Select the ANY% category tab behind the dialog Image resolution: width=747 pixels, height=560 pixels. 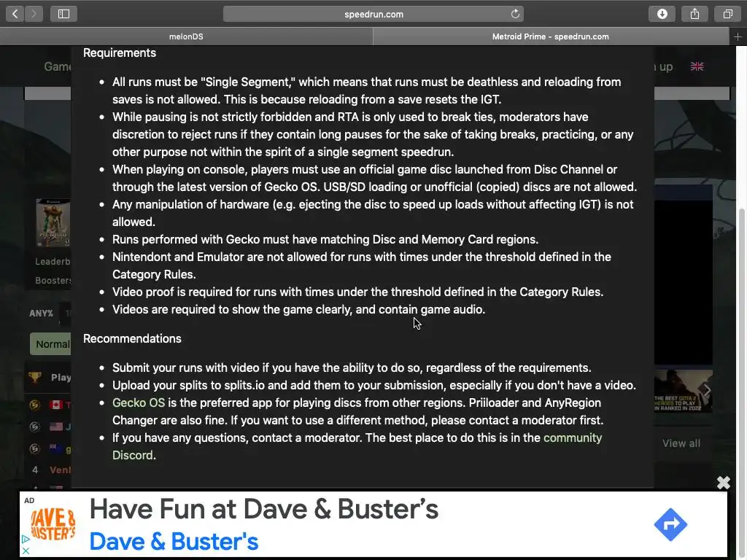tap(42, 314)
